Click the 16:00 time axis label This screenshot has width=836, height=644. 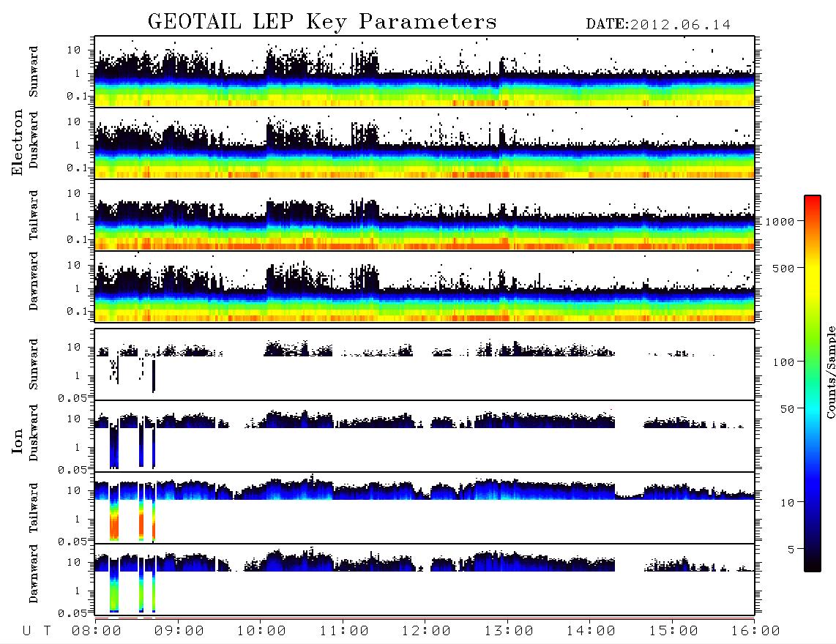pos(755,631)
